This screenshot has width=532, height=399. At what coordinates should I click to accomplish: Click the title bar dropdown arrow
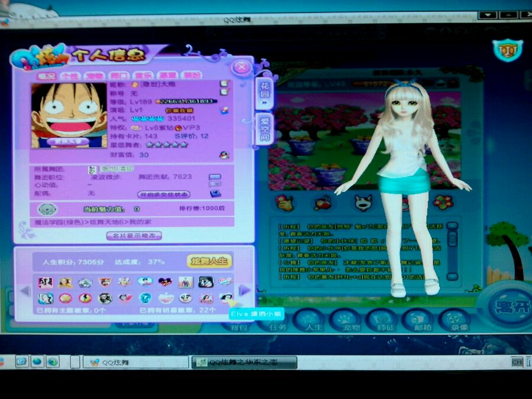488,15
